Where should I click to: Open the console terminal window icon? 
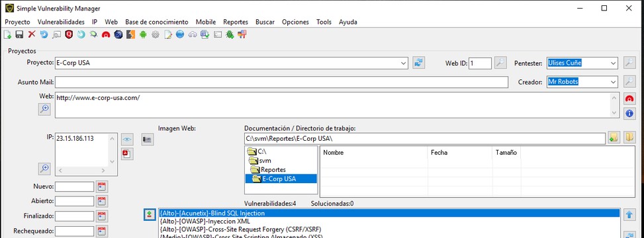[x=217, y=35]
